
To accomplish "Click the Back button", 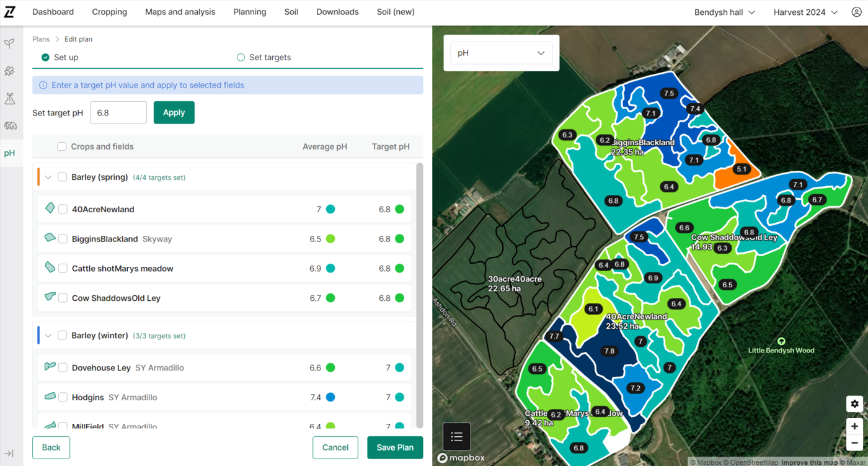I will click(x=51, y=447).
